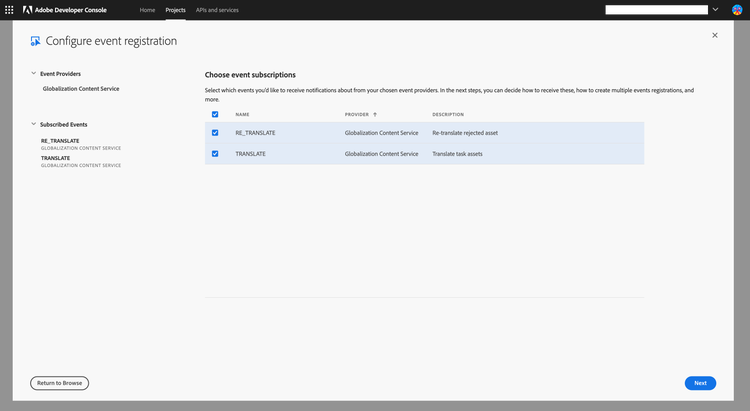750x411 pixels.
Task: Toggle the select-all events checkbox
Action: pos(215,114)
